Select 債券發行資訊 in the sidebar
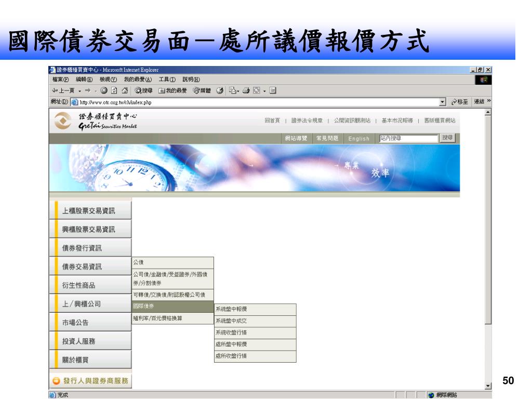Screen dimensions: 532x399 tap(90, 248)
